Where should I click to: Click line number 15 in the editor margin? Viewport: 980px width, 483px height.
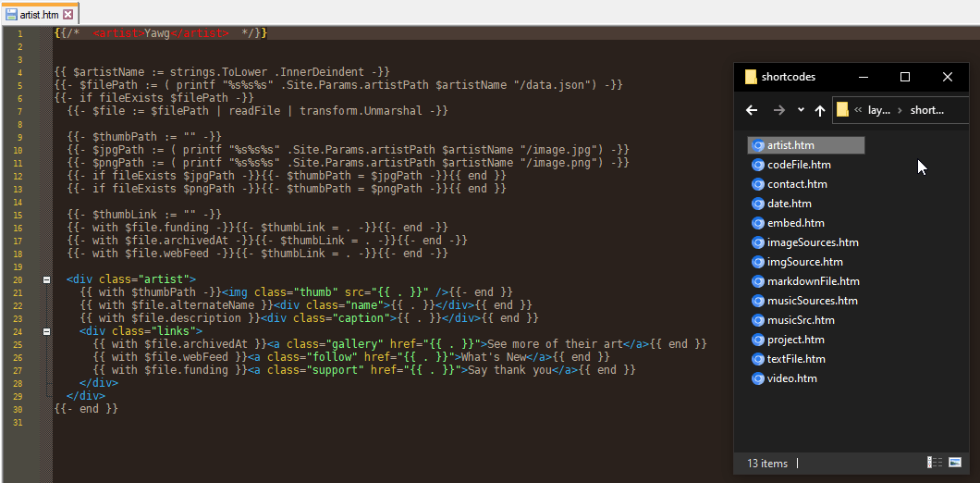[19, 215]
